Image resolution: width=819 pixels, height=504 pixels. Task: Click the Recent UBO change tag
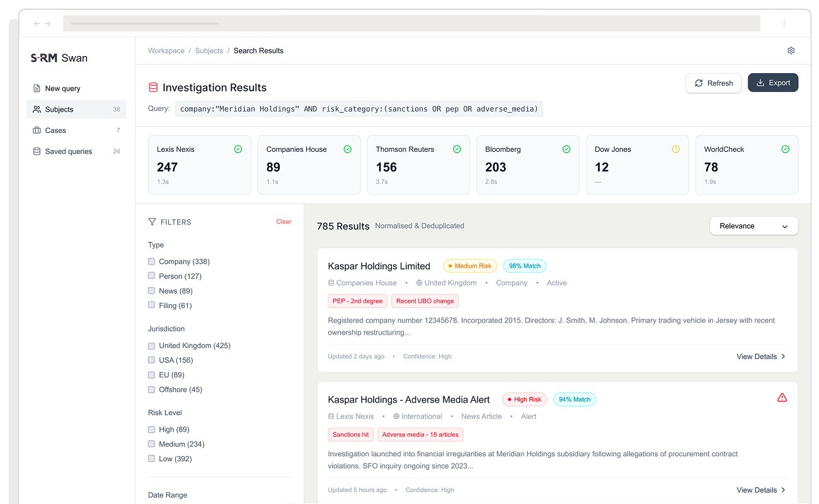tap(425, 301)
